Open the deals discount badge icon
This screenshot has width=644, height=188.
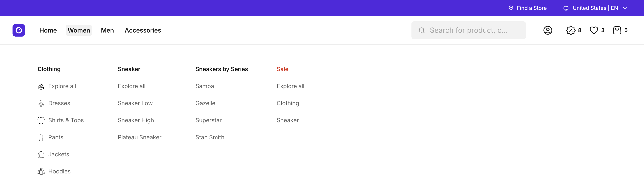pos(570,30)
